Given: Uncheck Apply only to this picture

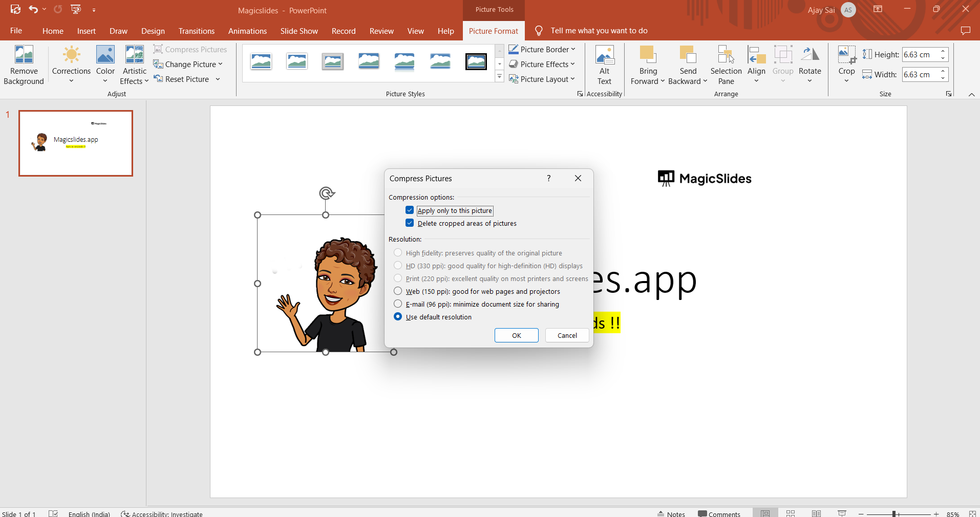Looking at the screenshot, I should (x=410, y=210).
